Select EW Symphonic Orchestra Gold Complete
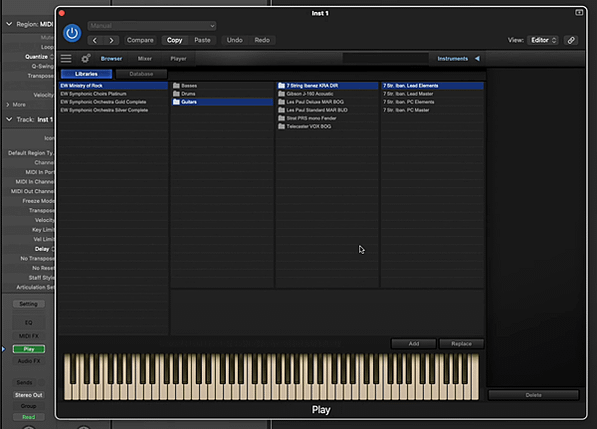Screen dimensions: 597x429 (x=113, y=102)
